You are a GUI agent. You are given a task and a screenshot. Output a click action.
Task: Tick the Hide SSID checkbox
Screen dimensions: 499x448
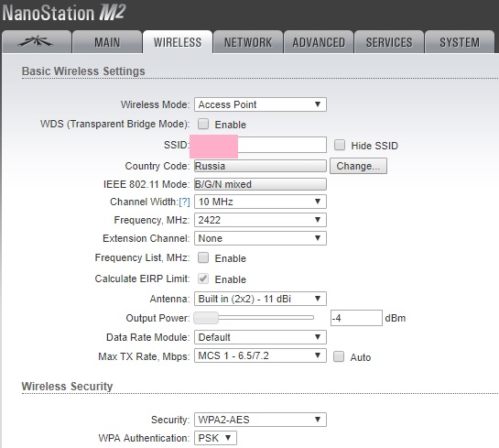click(340, 145)
